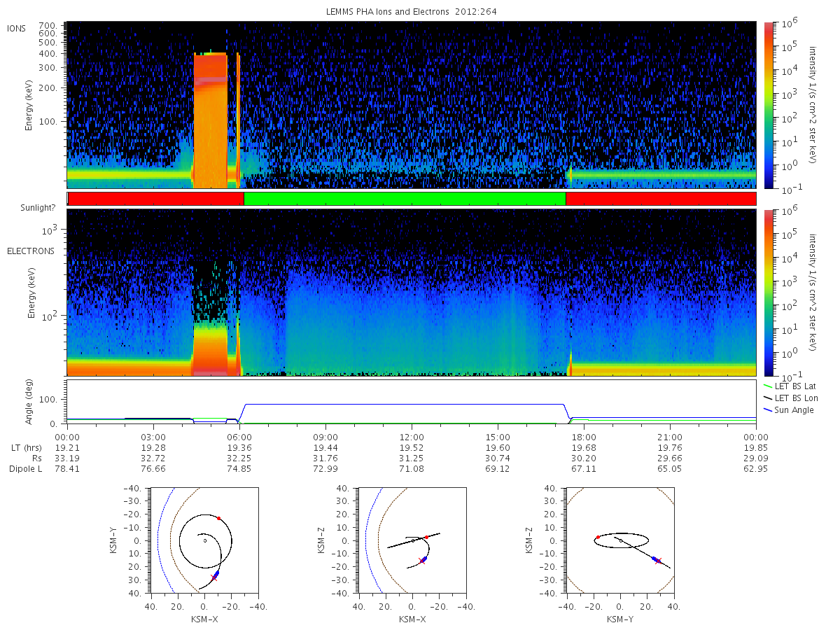Click the black LET BS Lon legend line
840x630 pixels.
(x=767, y=398)
